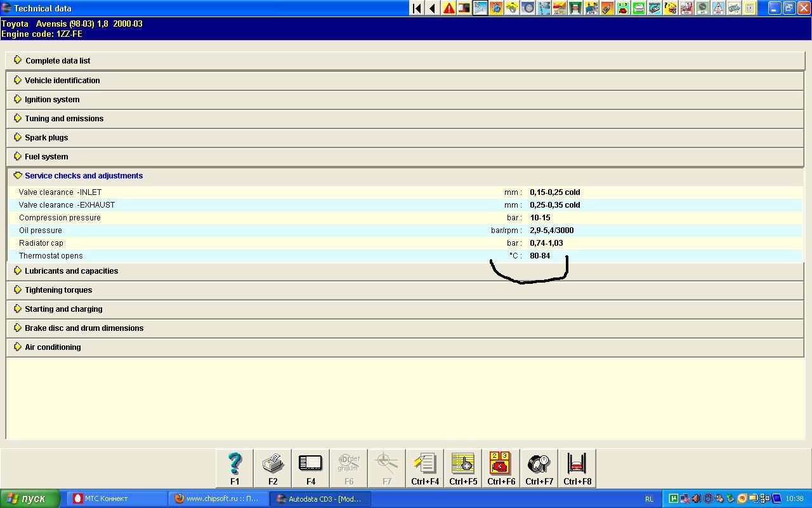Open uTorrent tray icon
The width and height of the screenshot is (812, 508).
[x=673, y=498]
